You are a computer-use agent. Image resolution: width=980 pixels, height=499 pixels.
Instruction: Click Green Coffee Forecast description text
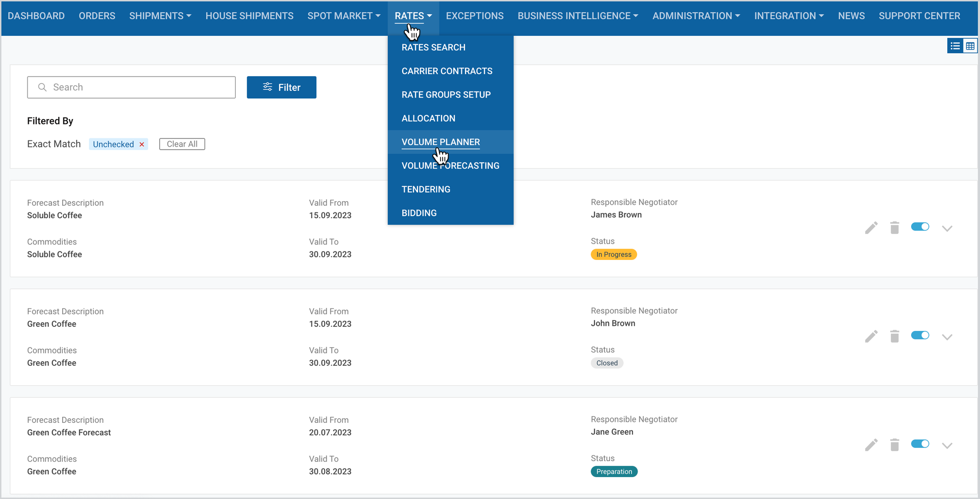pos(69,433)
